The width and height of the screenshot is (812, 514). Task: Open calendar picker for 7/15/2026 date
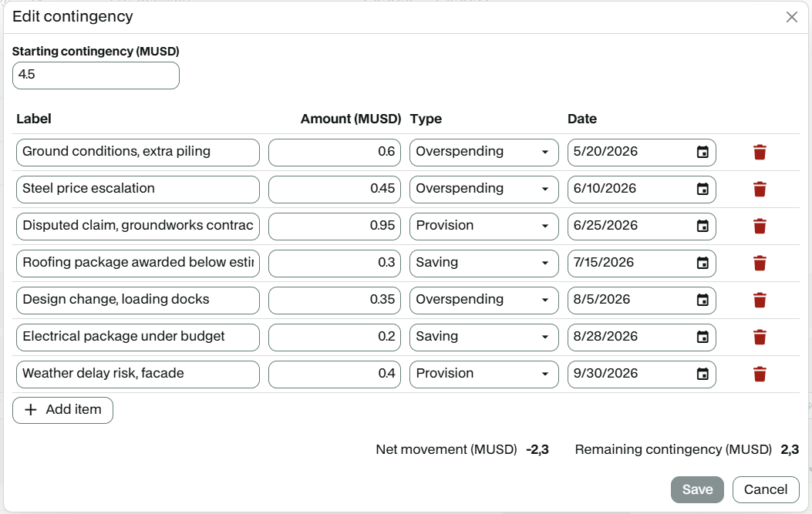[702, 264]
